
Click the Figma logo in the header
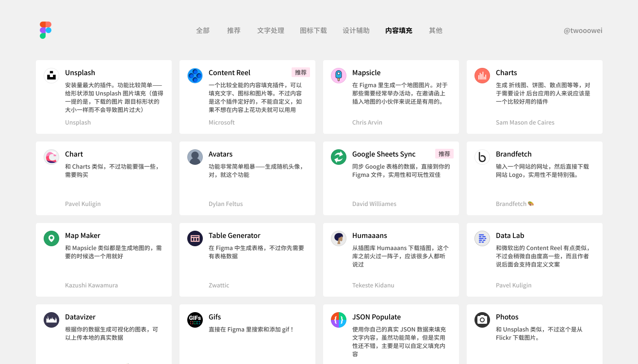[46, 30]
